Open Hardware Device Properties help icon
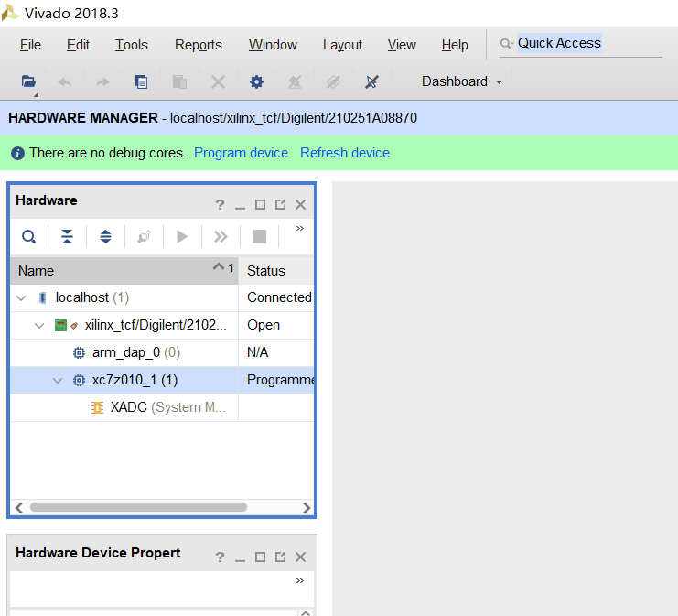This screenshot has height=616, width=678. [x=220, y=557]
